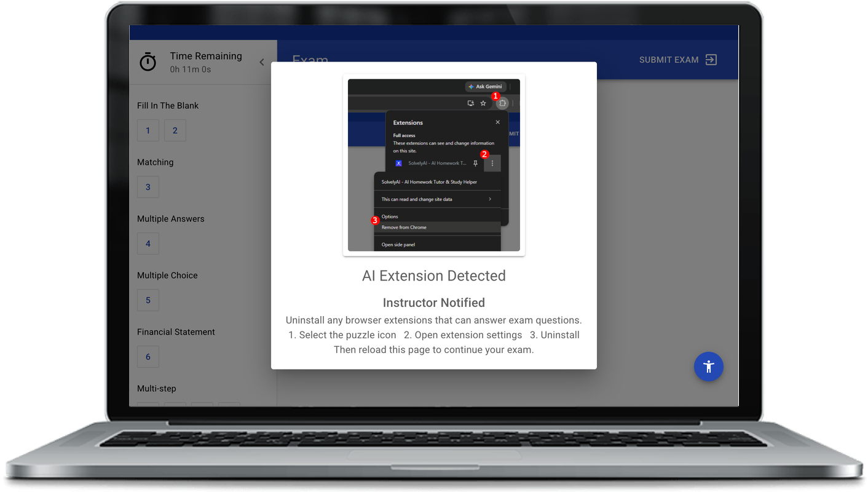
Task: Open Multiple Choice question 5
Action: (x=148, y=300)
